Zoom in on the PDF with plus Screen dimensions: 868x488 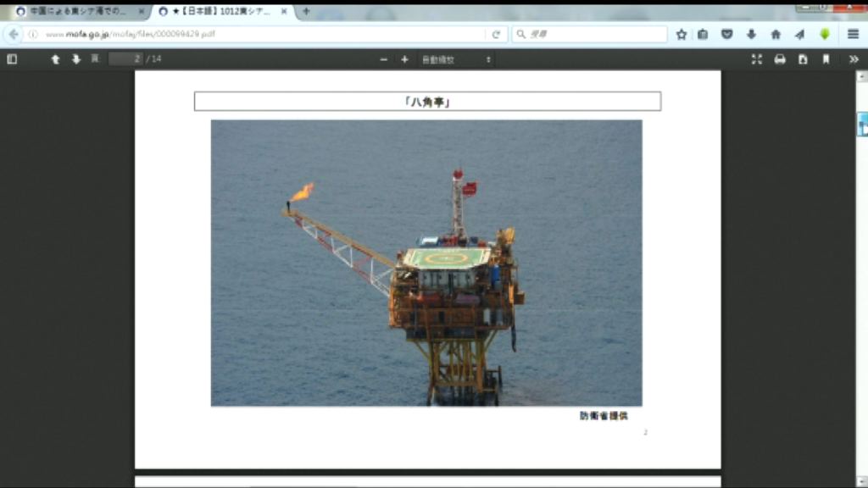pyautogui.click(x=405, y=59)
